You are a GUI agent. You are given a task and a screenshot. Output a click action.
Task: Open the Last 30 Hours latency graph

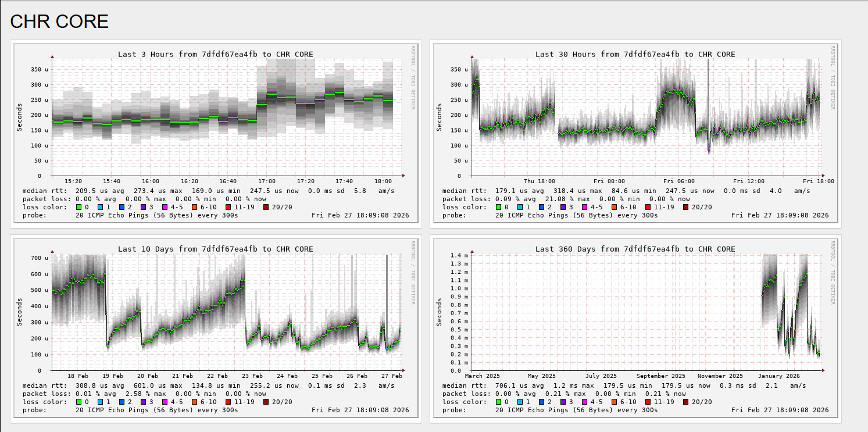(x=635, y=134)
